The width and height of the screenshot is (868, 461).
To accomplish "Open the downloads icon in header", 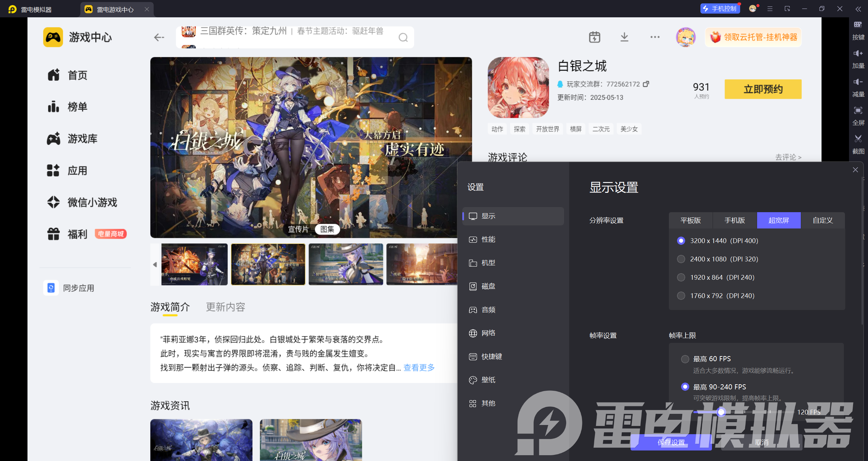I will point(624,37).
